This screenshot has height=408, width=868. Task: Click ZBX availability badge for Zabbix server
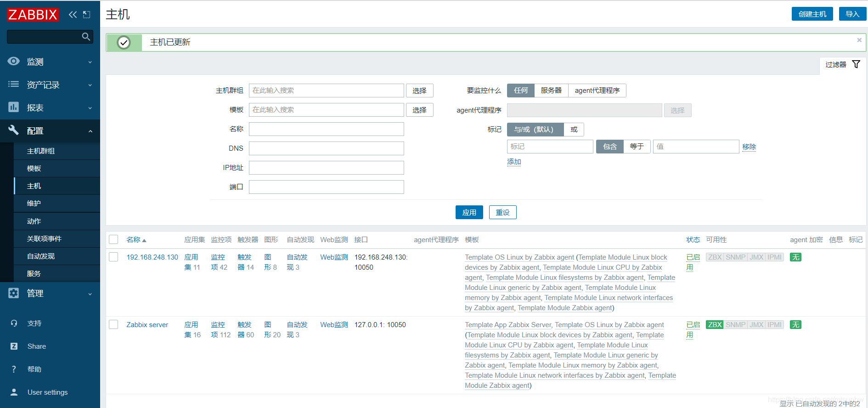tap(715, 325)
